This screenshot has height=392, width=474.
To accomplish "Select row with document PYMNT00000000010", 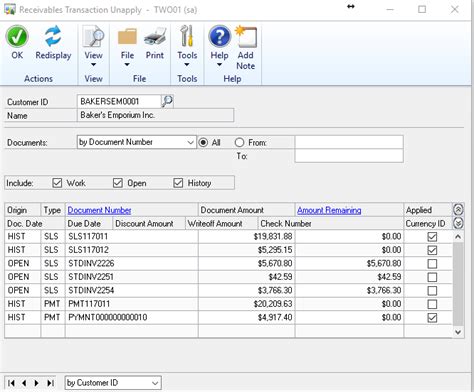I will click(229, 318).
